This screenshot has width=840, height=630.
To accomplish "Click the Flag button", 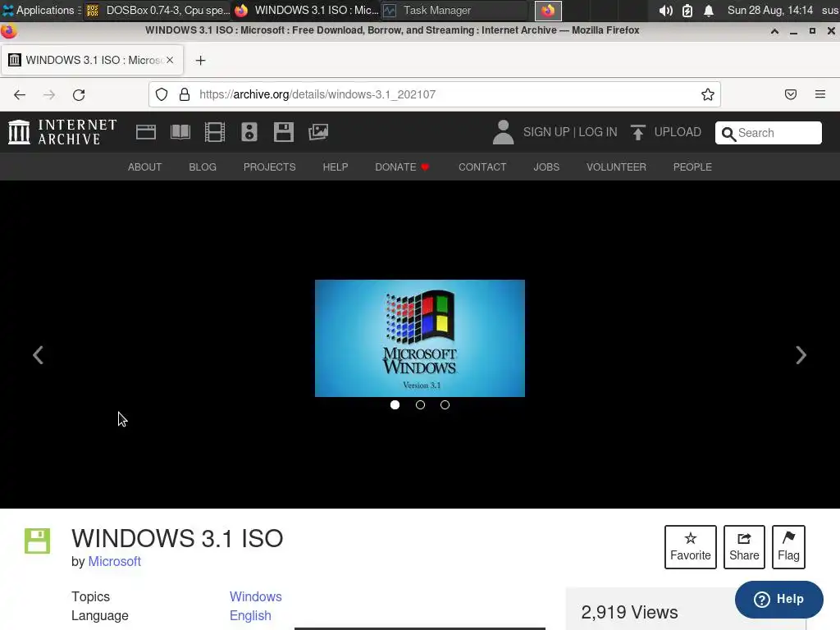I will [x=788, y=547].
